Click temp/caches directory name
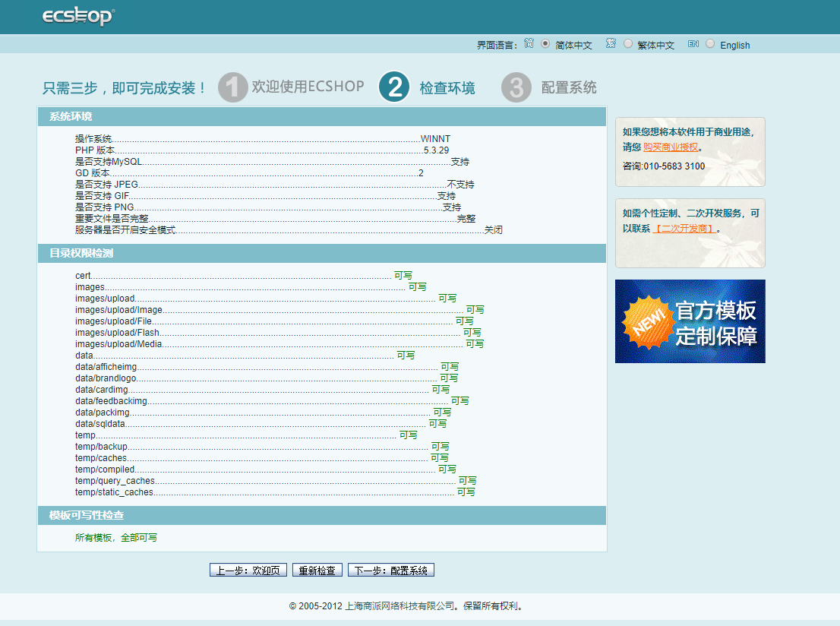Image resolution: width=840 pixels, height=626 pixels. (101, 457)
